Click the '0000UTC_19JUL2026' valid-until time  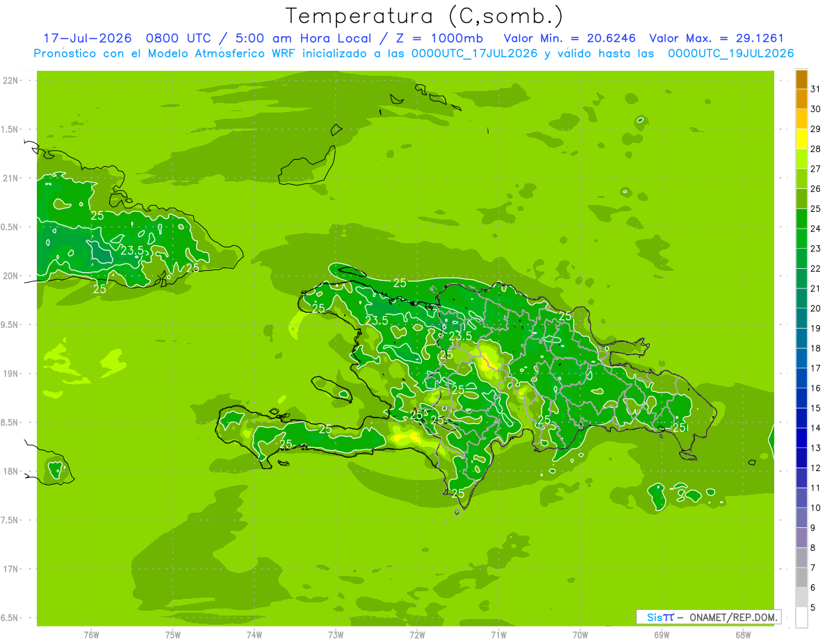point(731,53)
